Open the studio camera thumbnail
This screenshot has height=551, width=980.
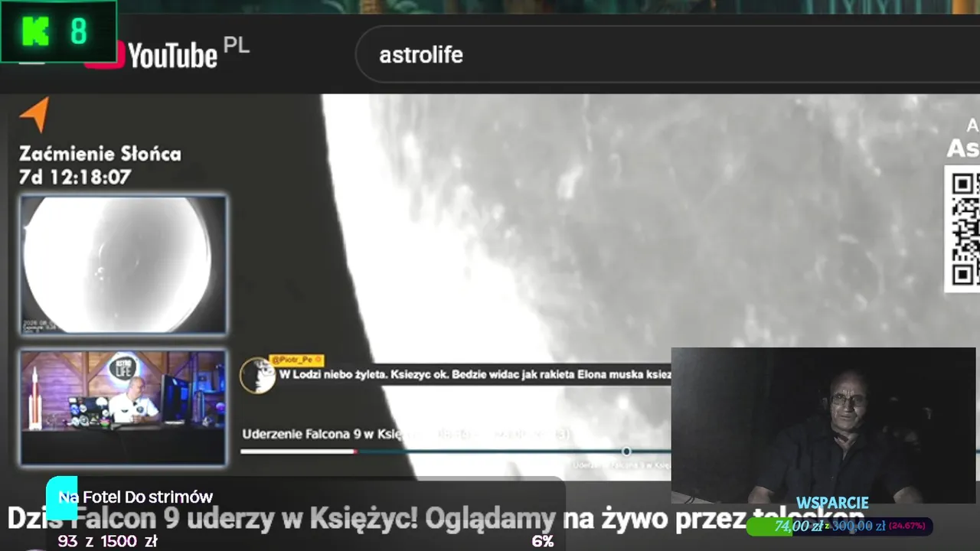tap(123, 407)
